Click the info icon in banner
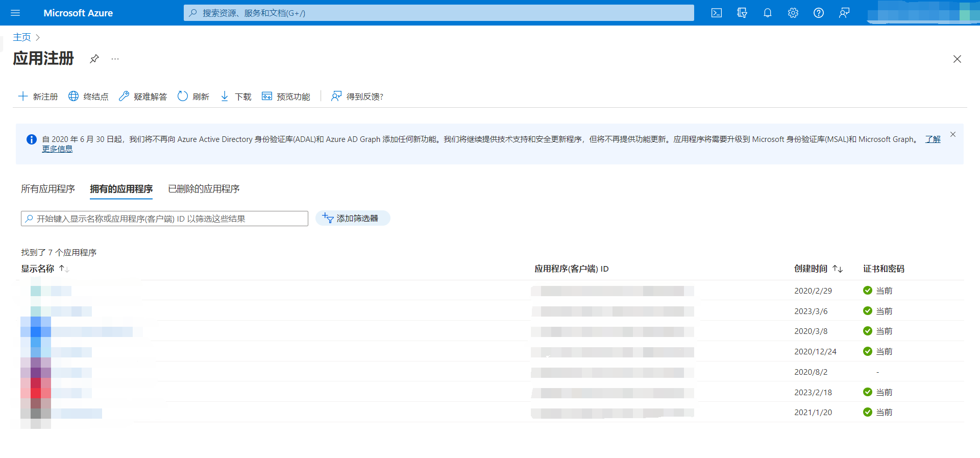This screenshot has height=458, width=980. tap(32, 139)
